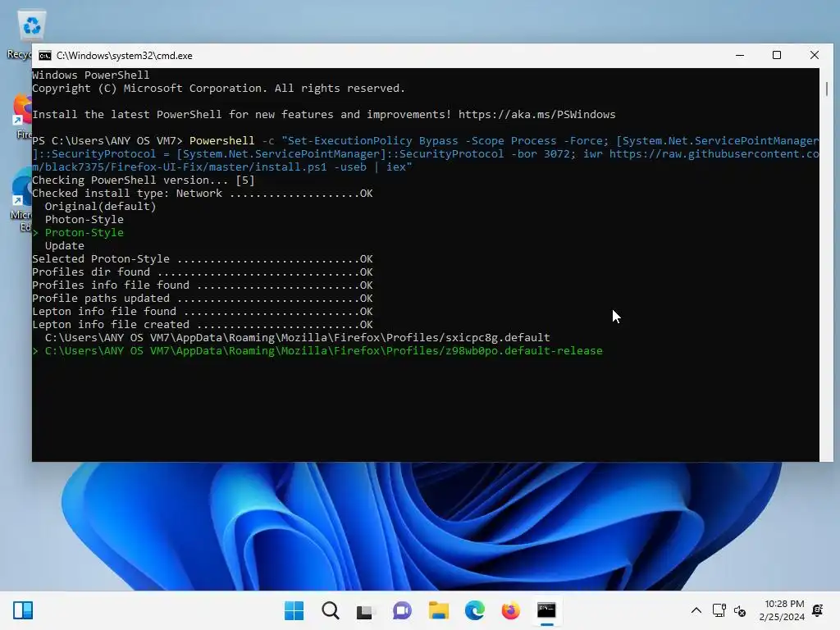
Task: Click the title text C:\Windows\system32\cmd.exe
Action: tap(125, 56)
